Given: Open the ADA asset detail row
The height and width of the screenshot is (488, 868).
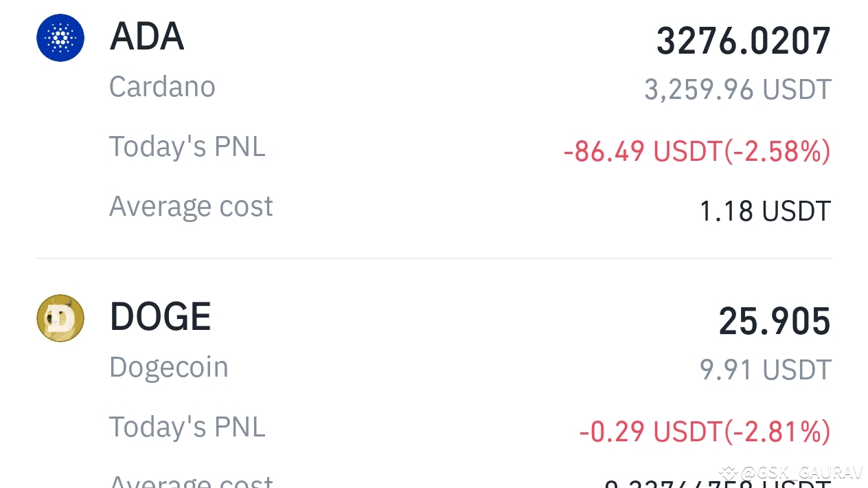Looking at the screenshot, I should click(433, 124).
